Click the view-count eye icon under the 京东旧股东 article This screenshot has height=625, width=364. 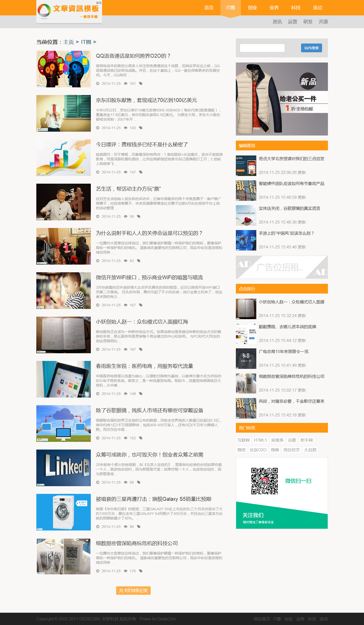click(126, 128)
